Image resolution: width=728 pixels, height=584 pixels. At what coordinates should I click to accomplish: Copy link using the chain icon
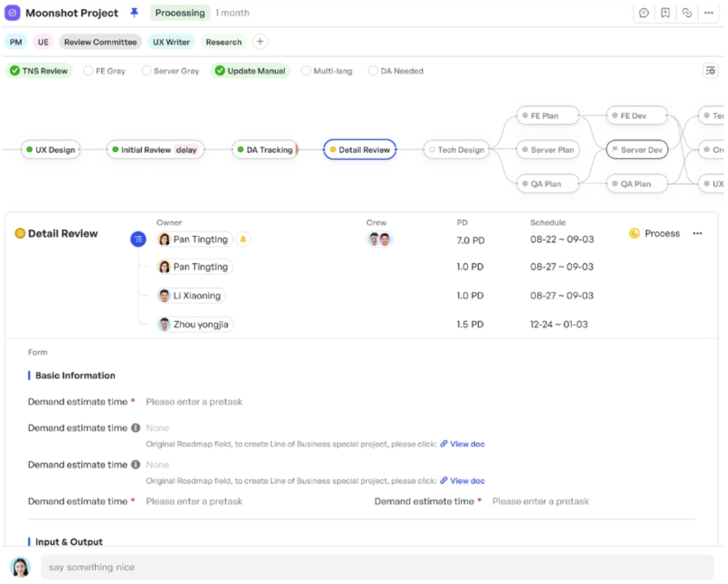[686, 13]
